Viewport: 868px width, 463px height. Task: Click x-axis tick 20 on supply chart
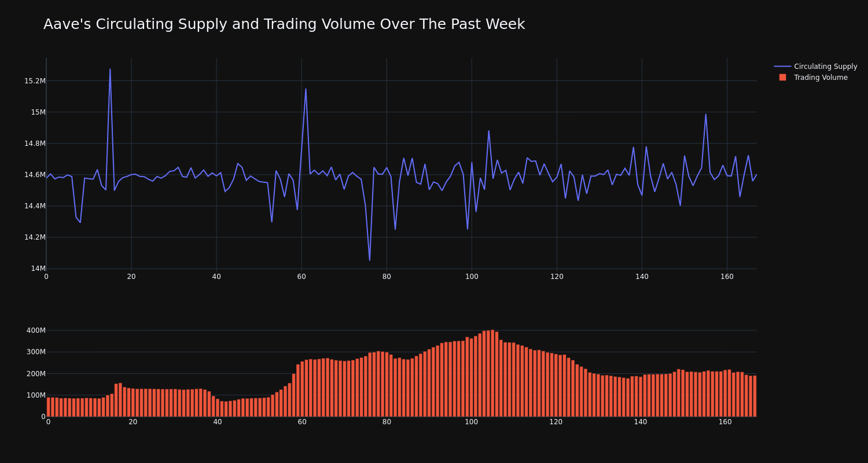pyautogui.click(x=131, y=277)
